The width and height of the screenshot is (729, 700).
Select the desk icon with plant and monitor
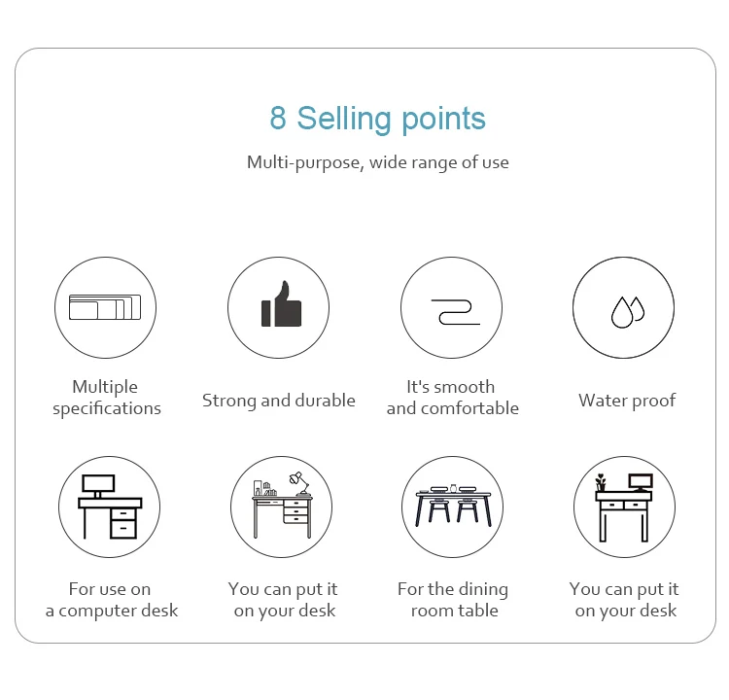click(624, 507)
